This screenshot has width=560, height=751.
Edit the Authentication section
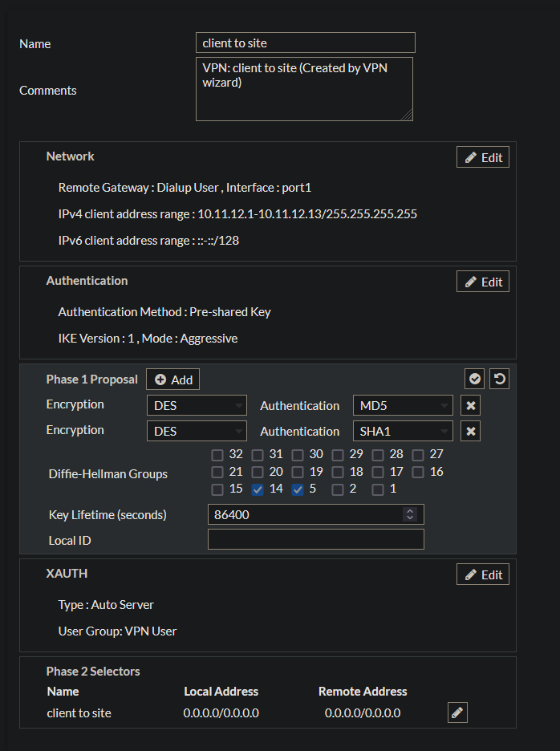pyautogui.click(x=483, y=282)
